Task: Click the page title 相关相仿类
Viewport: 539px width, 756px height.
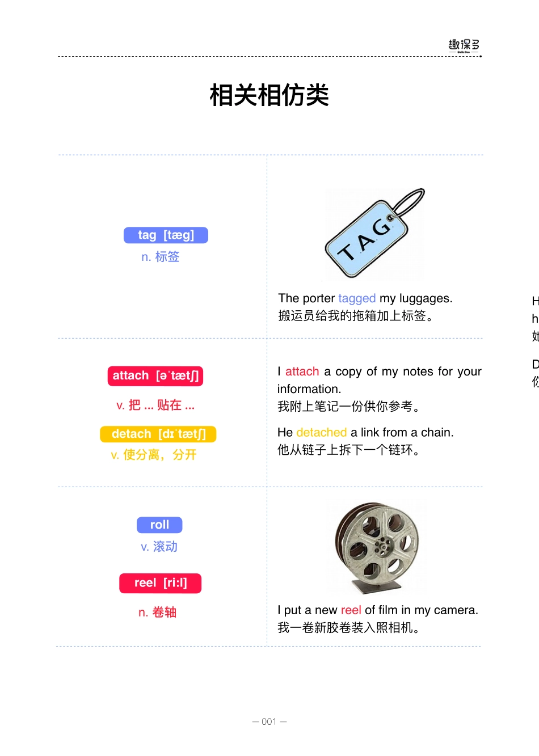Action: coord(269,95)
